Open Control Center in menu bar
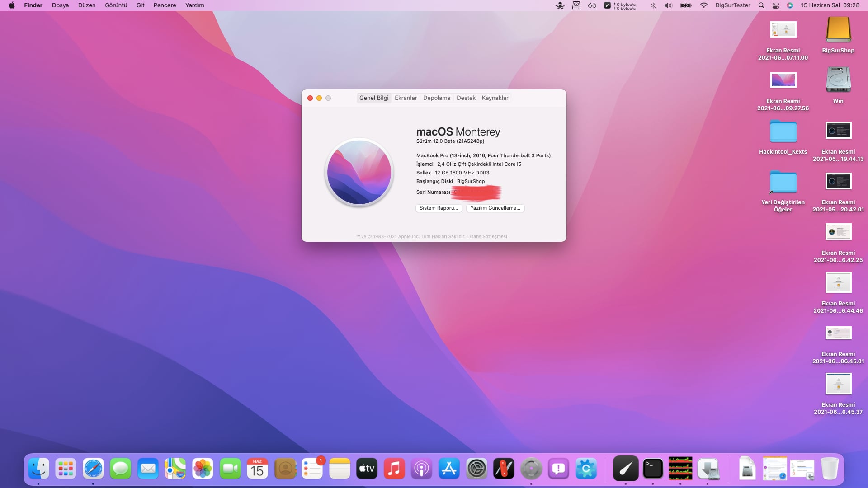The width and height of the screenshot is (868, 488). [776, 5]
